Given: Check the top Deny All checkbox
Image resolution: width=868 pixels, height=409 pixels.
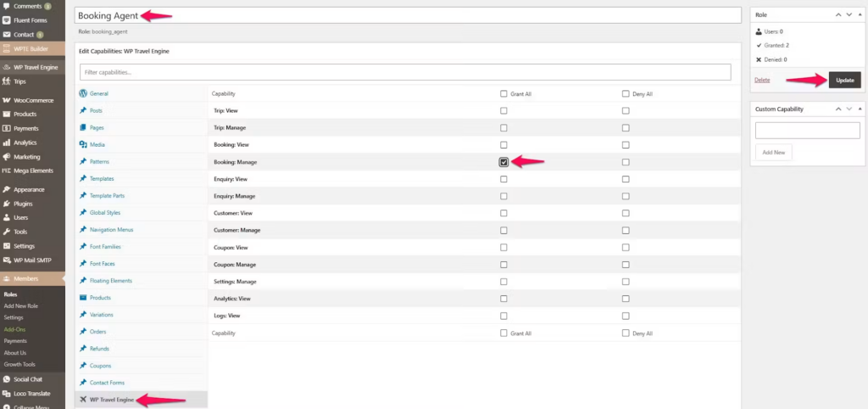Looking at the screenshot, I should (x=626, y=93).
